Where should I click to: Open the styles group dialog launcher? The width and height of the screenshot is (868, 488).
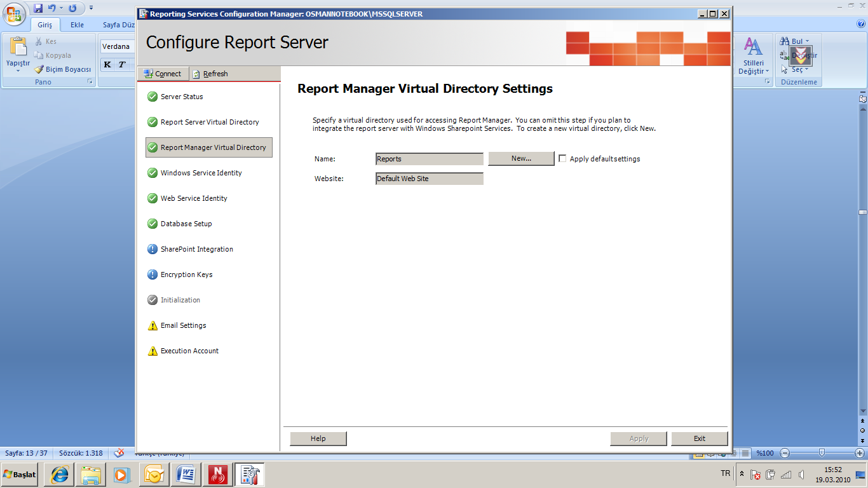[x=767, y=82]
